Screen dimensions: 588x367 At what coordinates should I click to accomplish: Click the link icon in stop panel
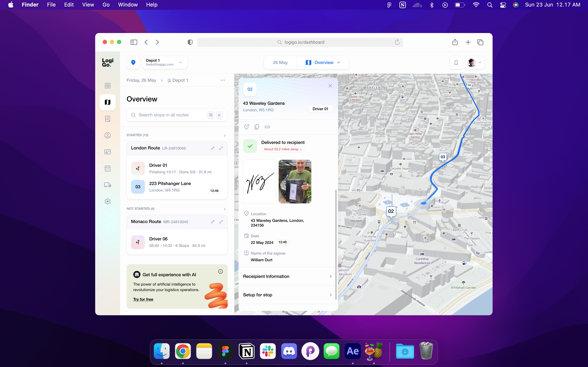[x=267, y=127]
